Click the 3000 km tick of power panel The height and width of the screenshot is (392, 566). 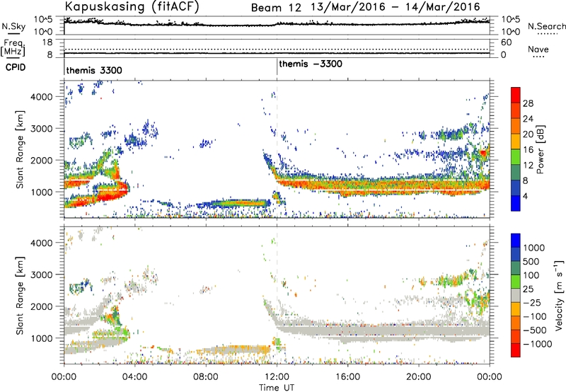(x=42, y=129)
